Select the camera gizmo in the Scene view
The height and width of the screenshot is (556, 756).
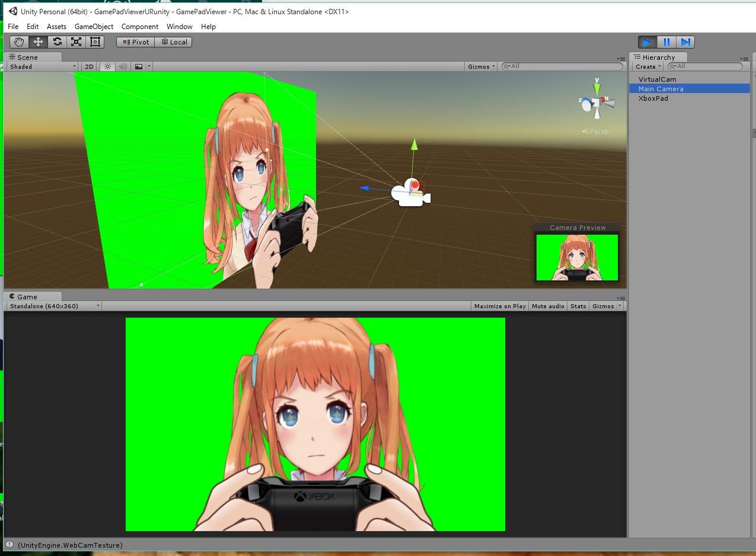pos(410,193)
